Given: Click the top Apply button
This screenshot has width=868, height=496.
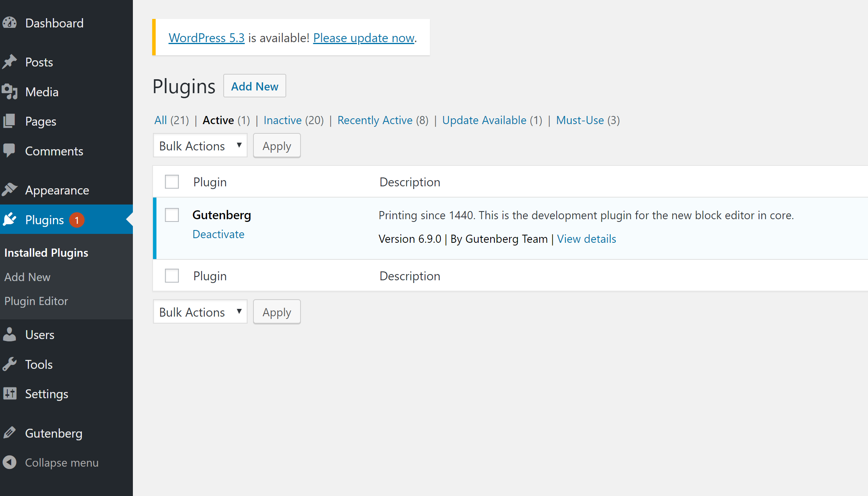Looking at the screenshot, I should coord(277,146).
